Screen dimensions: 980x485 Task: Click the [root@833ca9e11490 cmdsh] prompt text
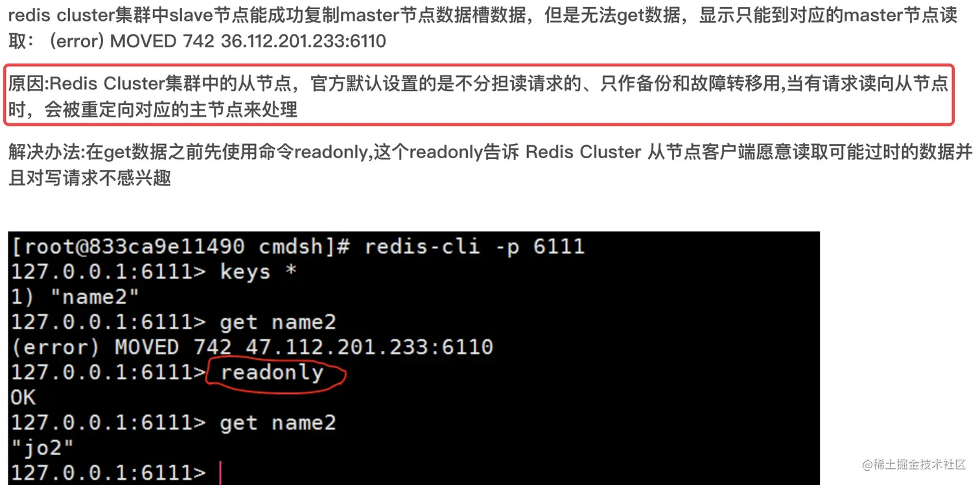click(172, 246)
